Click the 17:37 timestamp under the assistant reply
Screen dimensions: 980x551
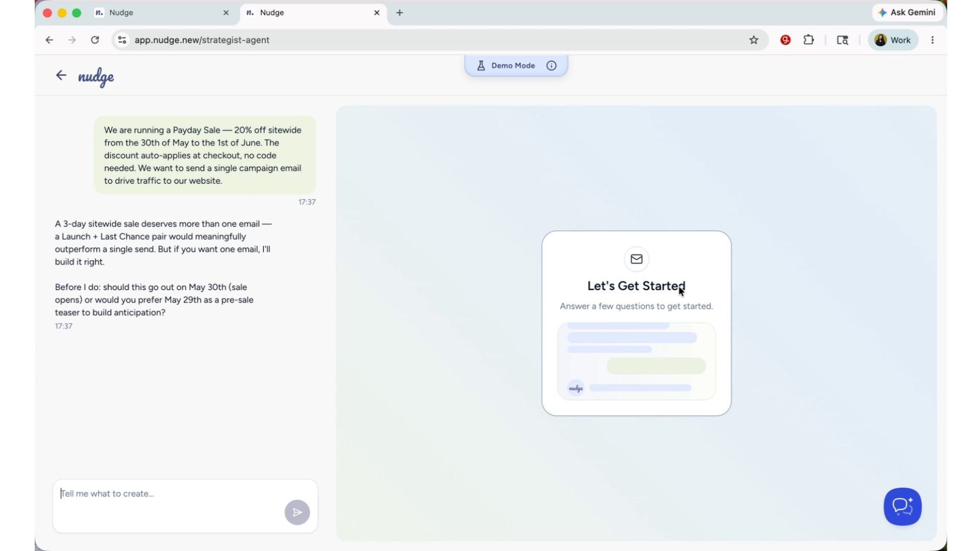pos(64,326)
